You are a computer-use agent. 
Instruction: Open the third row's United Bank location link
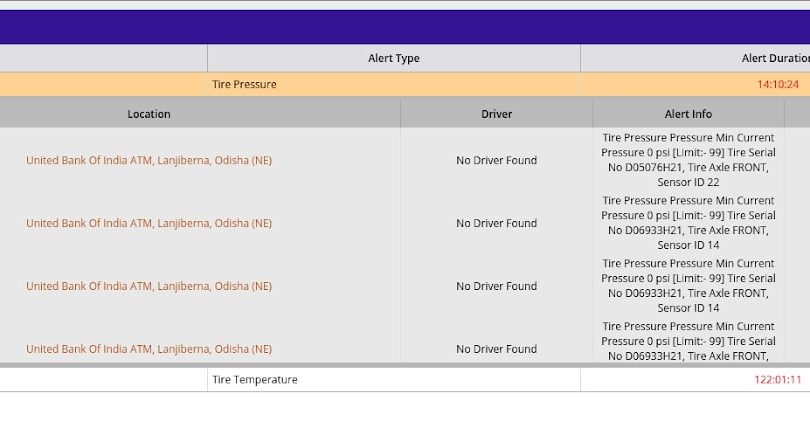pos(149,286)
